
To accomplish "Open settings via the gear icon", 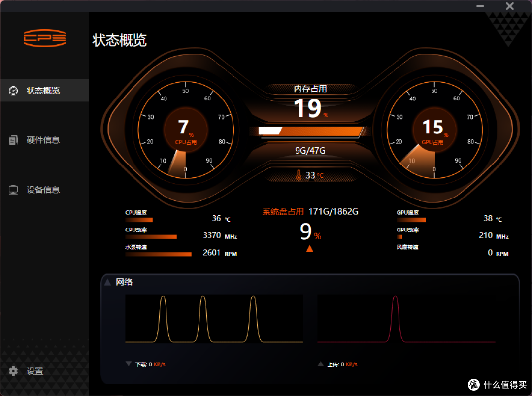I will (x=13, y=371).
